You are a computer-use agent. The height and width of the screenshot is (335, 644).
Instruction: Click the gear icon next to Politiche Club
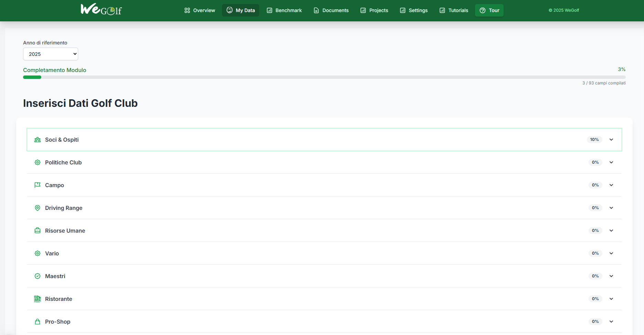pos(38,162)
